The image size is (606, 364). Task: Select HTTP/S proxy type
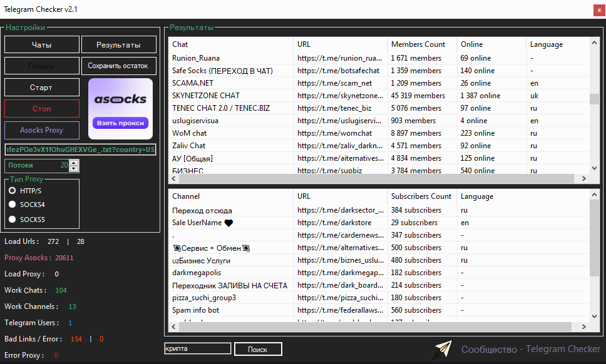(x=13, y=191)
